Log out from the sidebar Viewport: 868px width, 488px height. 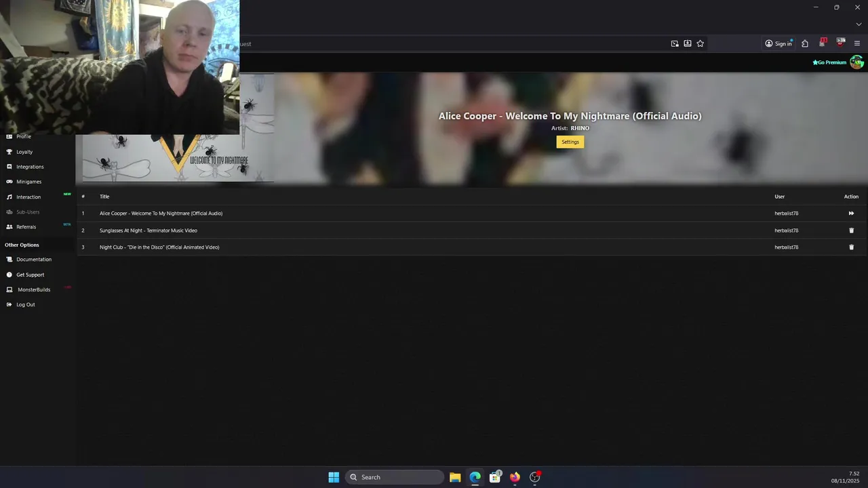point(26,305)
